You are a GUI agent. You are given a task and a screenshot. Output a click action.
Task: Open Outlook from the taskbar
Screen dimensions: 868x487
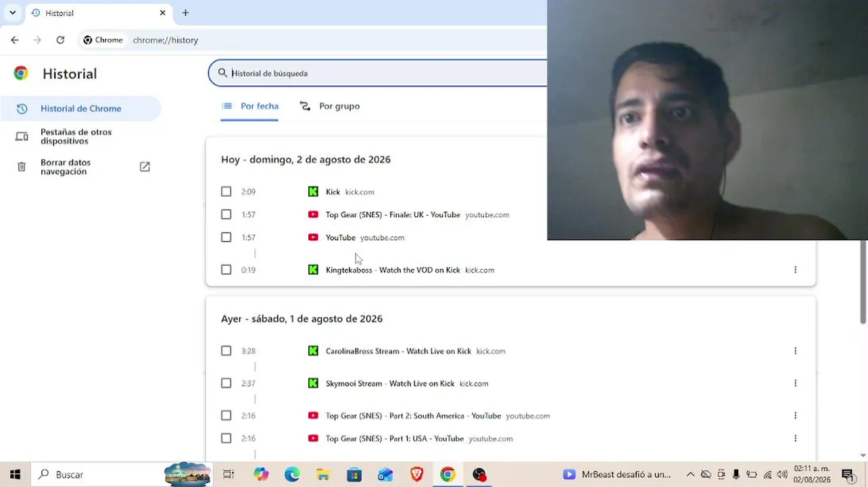point(385,475)
